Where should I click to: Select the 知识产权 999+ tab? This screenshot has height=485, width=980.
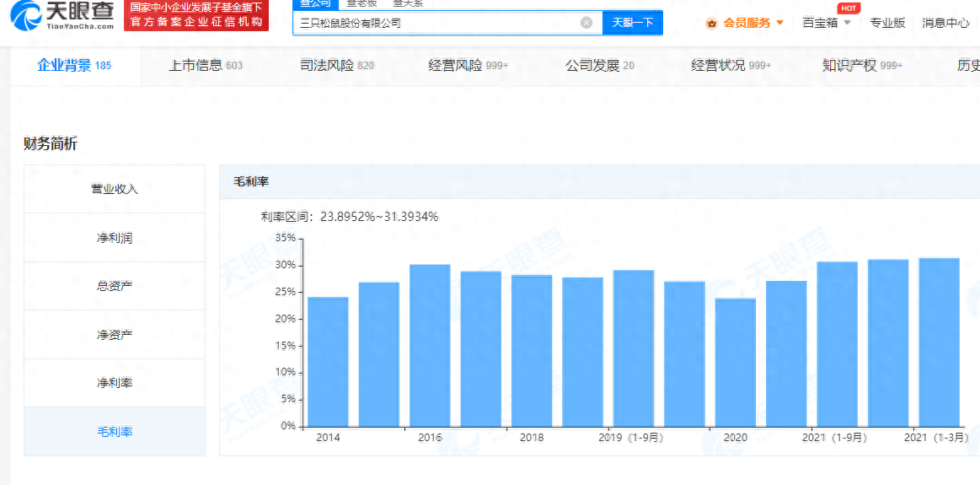click(863, 66)
